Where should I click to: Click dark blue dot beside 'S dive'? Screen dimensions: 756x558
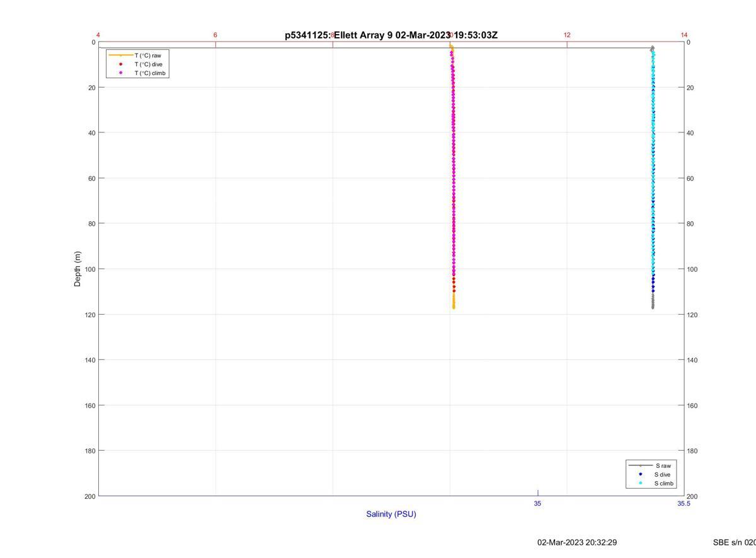[640, 474]
